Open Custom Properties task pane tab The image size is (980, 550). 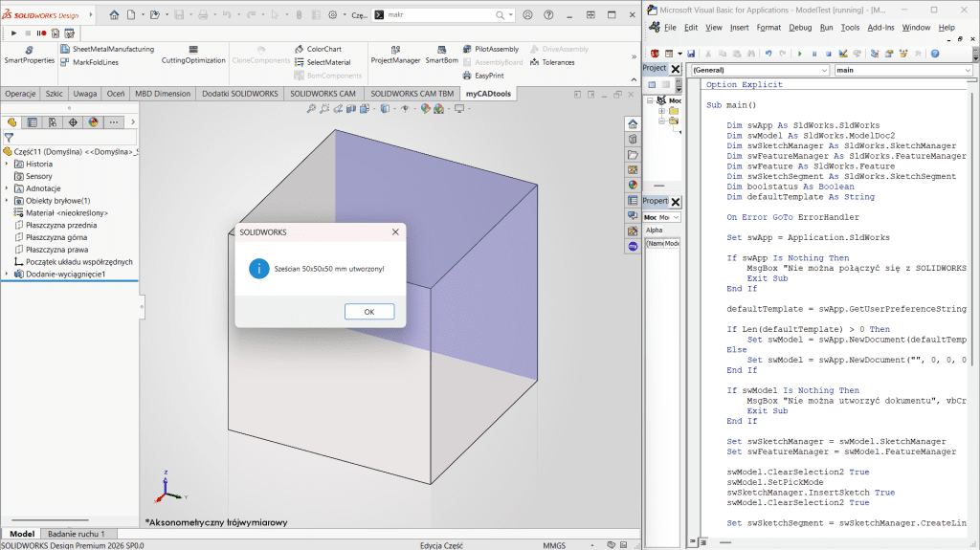click(x=634, y=200)
